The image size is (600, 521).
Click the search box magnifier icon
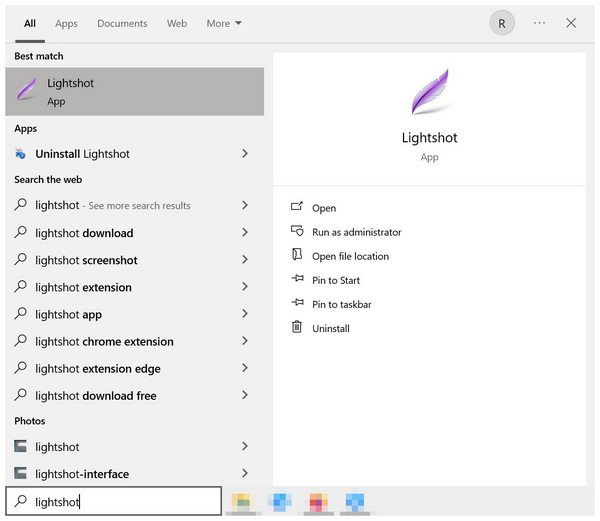coord(21,501)
